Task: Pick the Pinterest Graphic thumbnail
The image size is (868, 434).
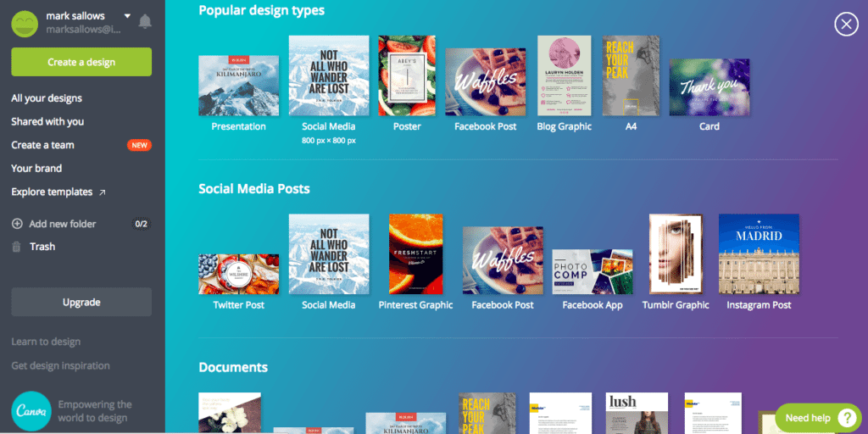Action: click(415, 254)
